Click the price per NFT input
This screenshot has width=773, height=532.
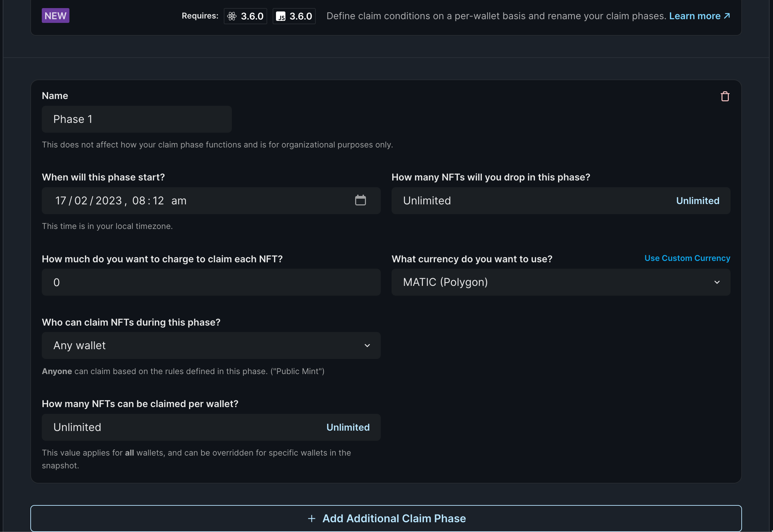pos(211,282)
